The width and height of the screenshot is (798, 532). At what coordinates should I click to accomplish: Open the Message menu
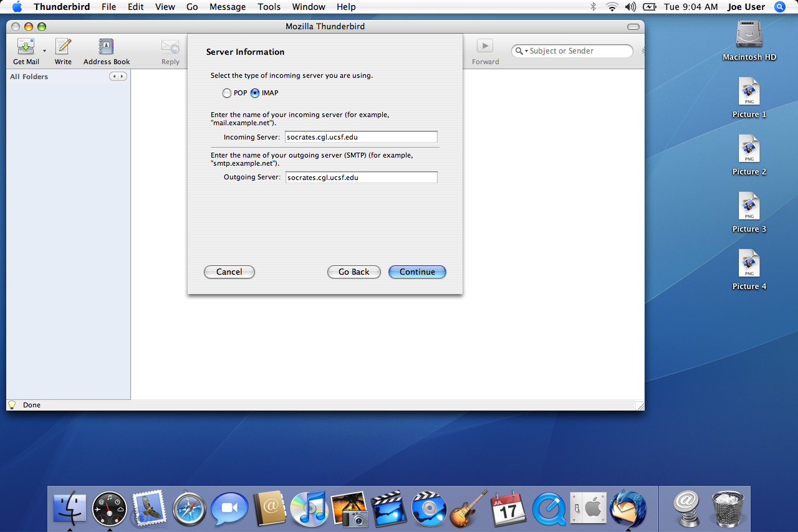pos(228,7)
